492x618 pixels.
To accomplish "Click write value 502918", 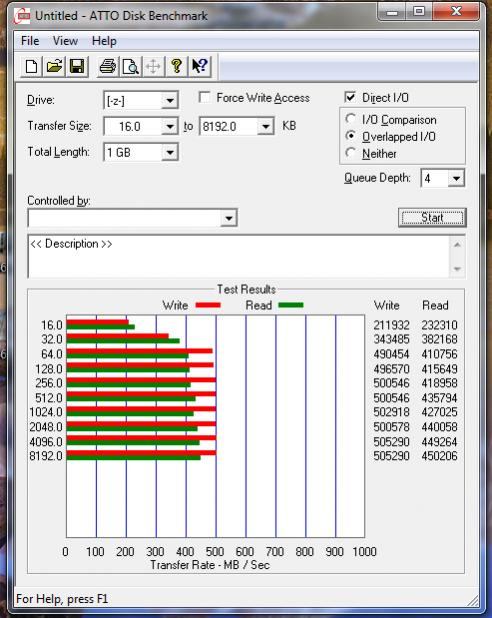I will [x=391, y=412].
